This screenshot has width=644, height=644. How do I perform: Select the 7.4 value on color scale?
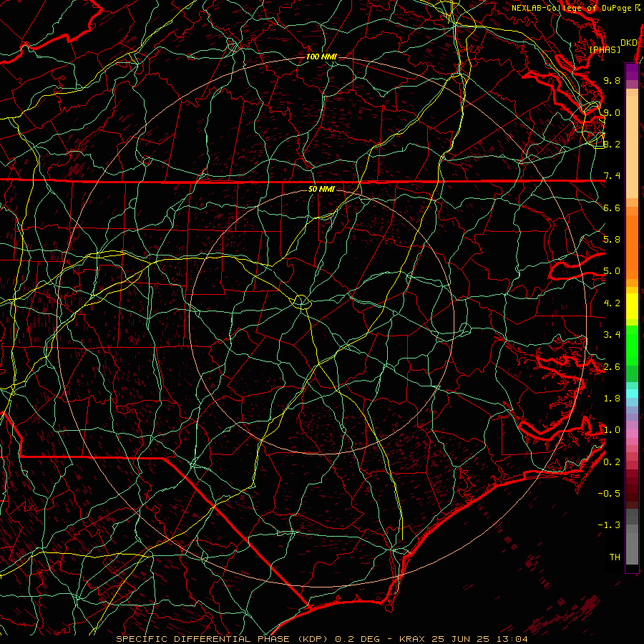[612, 176]
